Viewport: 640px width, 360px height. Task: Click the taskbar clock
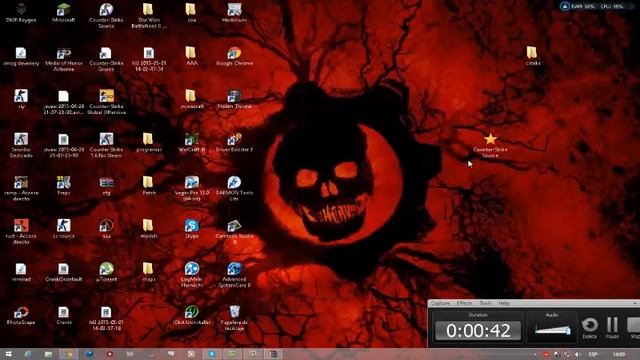(618, 354)
